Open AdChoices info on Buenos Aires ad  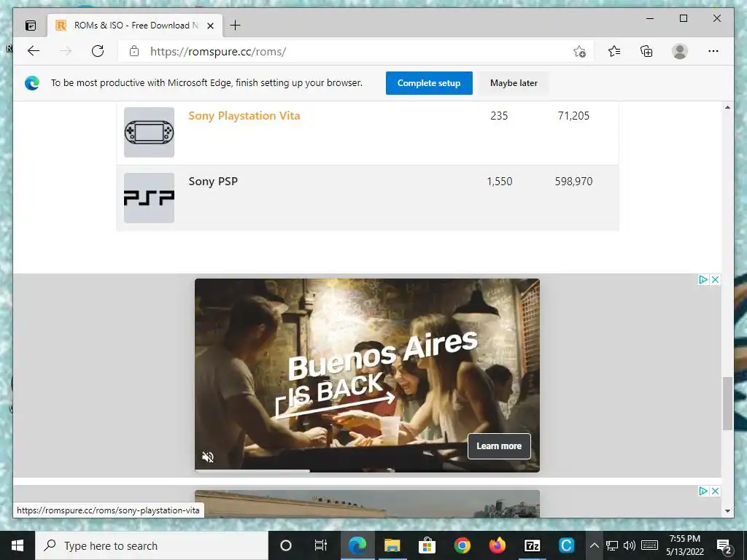pos(704,279)
